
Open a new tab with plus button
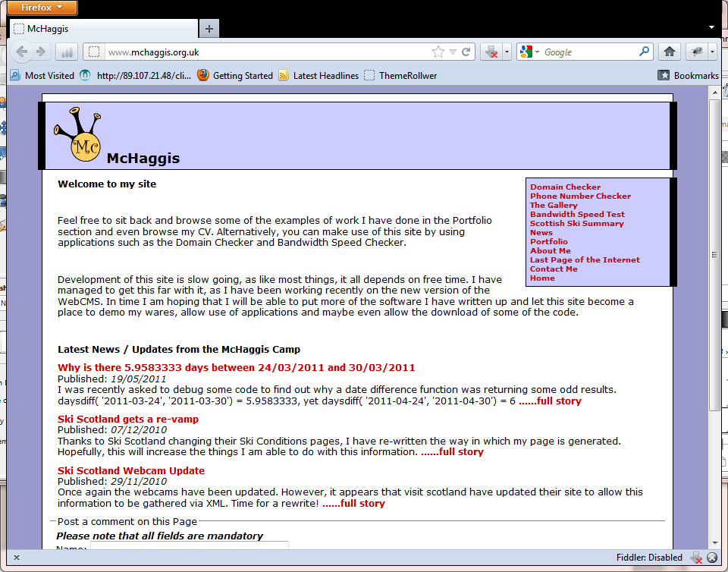click(x=209, y=29)
